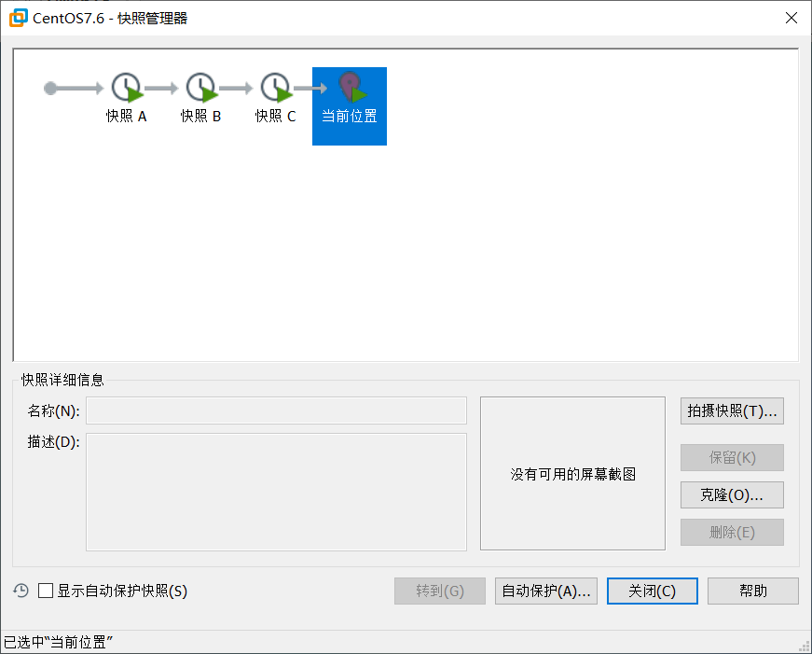The width and height of the screenshot is (812, 654).
Task: Select the 快照 C snapshot icon
Action: [276, 88]
